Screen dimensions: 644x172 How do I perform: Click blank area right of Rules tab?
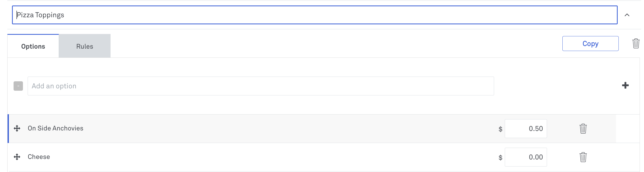click(336, 46)
